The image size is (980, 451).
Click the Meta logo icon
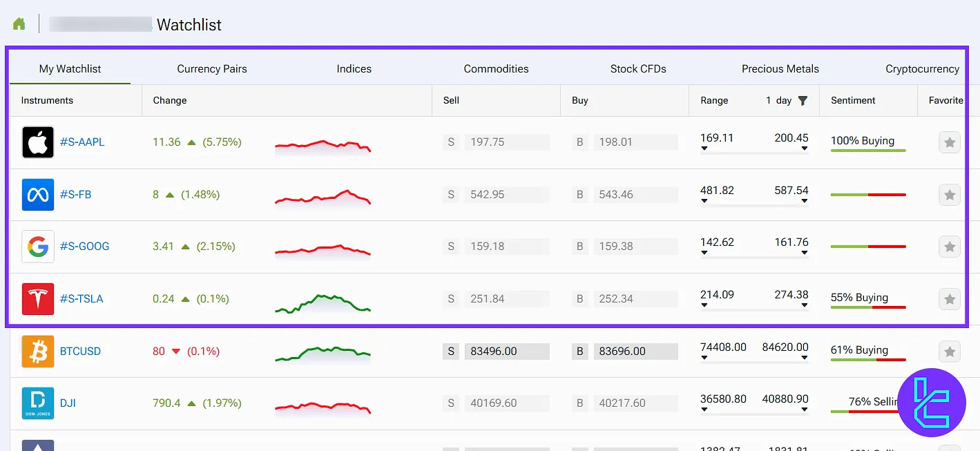coord(38,195)
